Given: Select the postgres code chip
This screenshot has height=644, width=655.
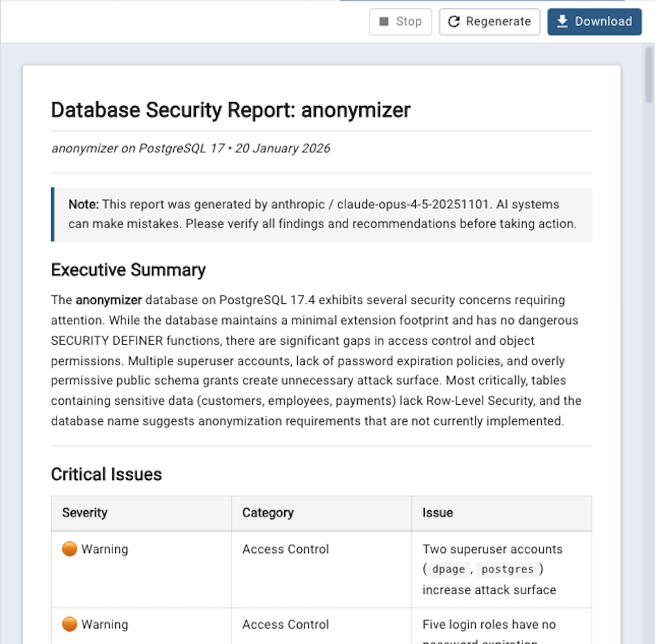Looking at the screenshot, I should pyautogui.click(x=508, y=569).
